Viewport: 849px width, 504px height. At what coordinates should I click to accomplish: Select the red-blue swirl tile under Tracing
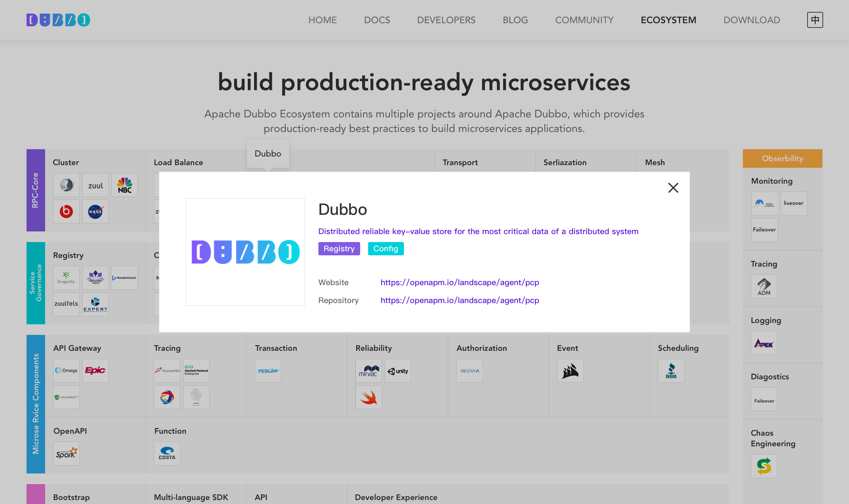pyautogui.click(x=167, y=397)
